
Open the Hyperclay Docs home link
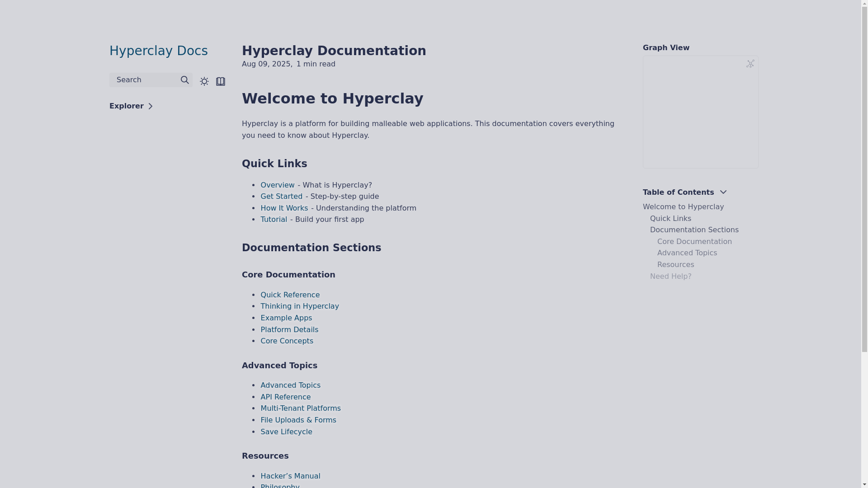pos(159,51)
